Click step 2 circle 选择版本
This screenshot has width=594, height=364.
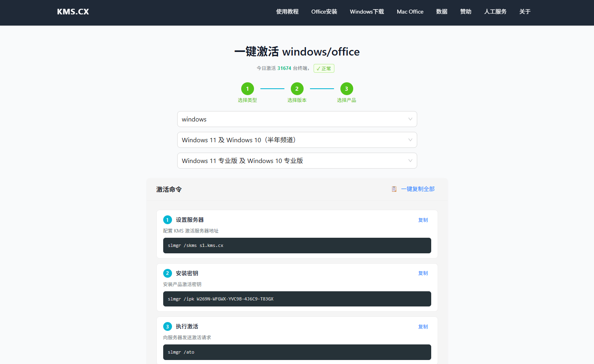coord(297,89)
